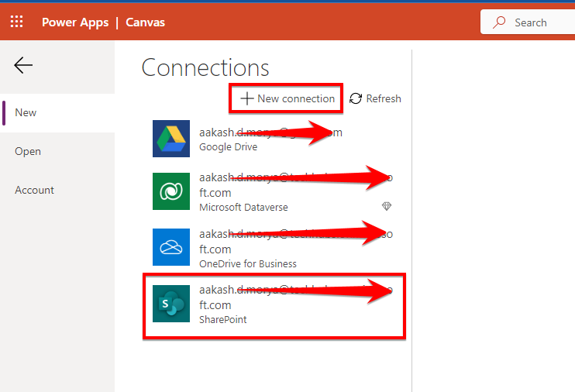Screen dimensions: 575x392
Task: Select the Account menu item
Action: pos(57,190)
